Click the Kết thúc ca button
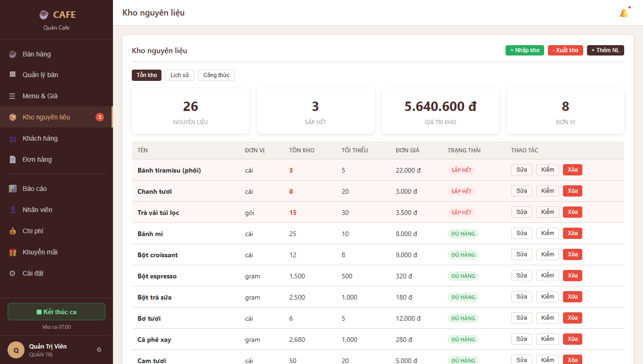 56,312
